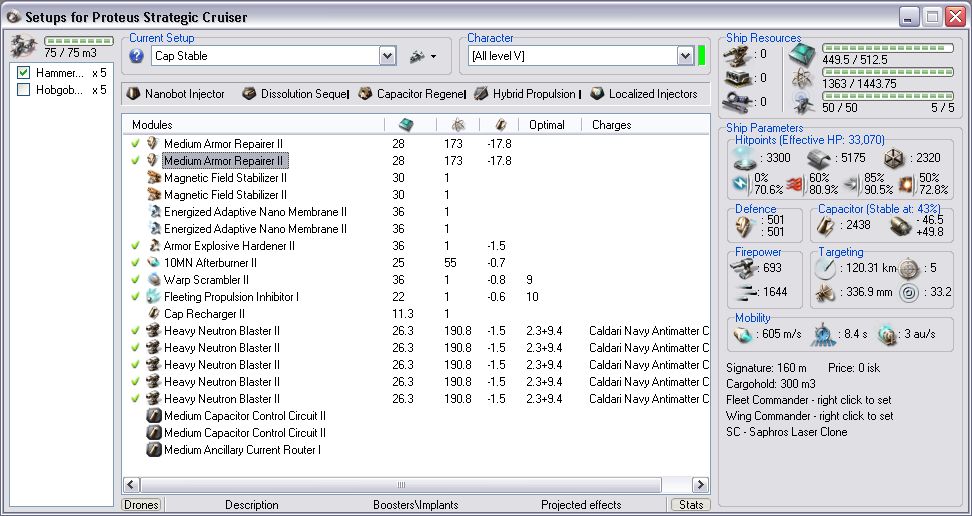The width and height of the screenshot is (972, 516).
Task: Expand the Character selection dropdown arrow
Action: click(x=685, y=56)
